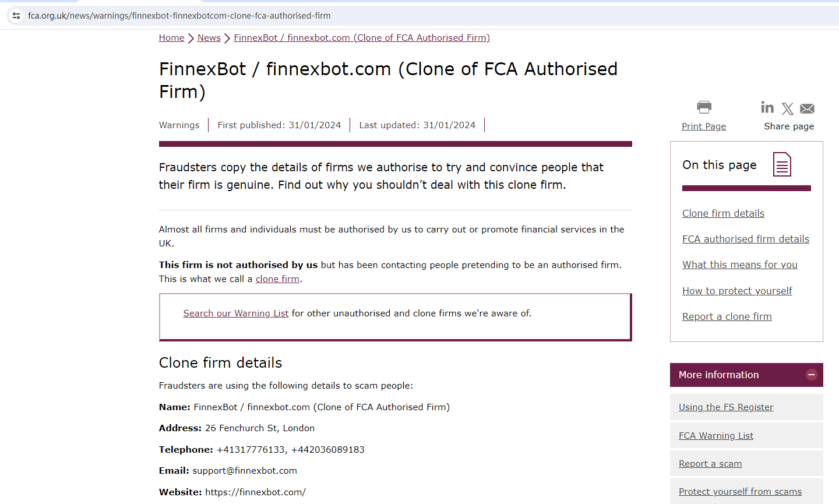Jump to How to protect yourself
The height and width of the screenshot is (504, 839).
point(737,291)
